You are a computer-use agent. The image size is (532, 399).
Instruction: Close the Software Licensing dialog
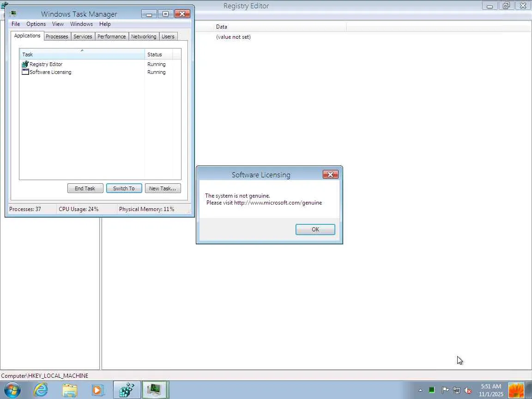[331, 175]
